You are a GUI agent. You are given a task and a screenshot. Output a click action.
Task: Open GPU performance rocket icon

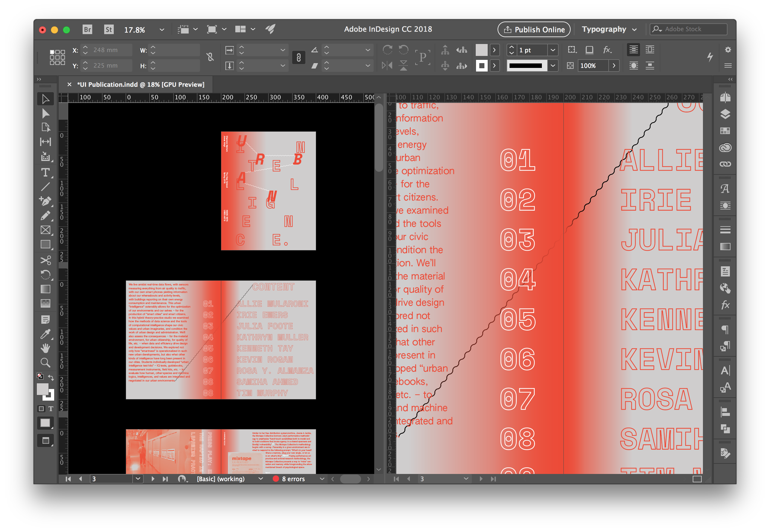[x=270, y=29]
